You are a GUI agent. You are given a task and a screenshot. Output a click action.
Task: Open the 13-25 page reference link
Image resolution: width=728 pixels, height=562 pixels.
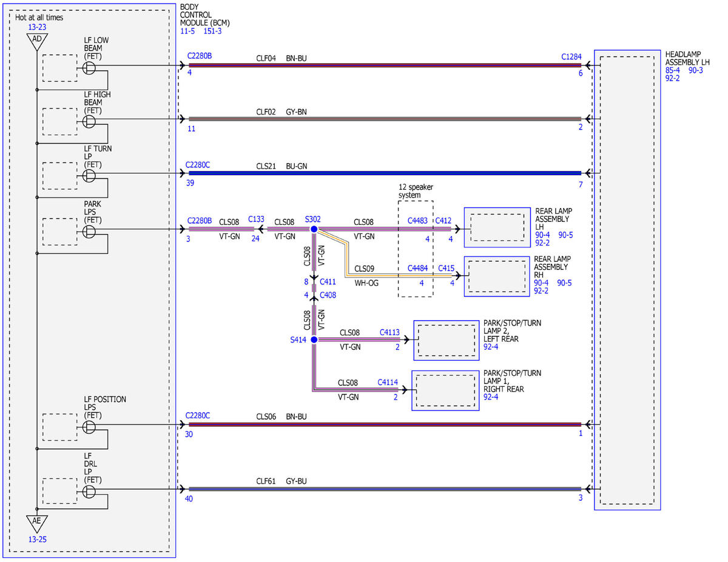point(37,539)
